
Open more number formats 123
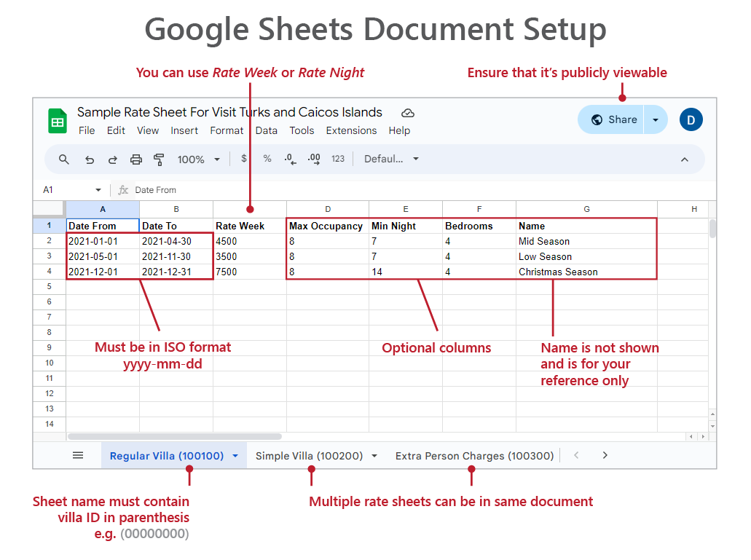pyautogui.click(x=338, y=159)
